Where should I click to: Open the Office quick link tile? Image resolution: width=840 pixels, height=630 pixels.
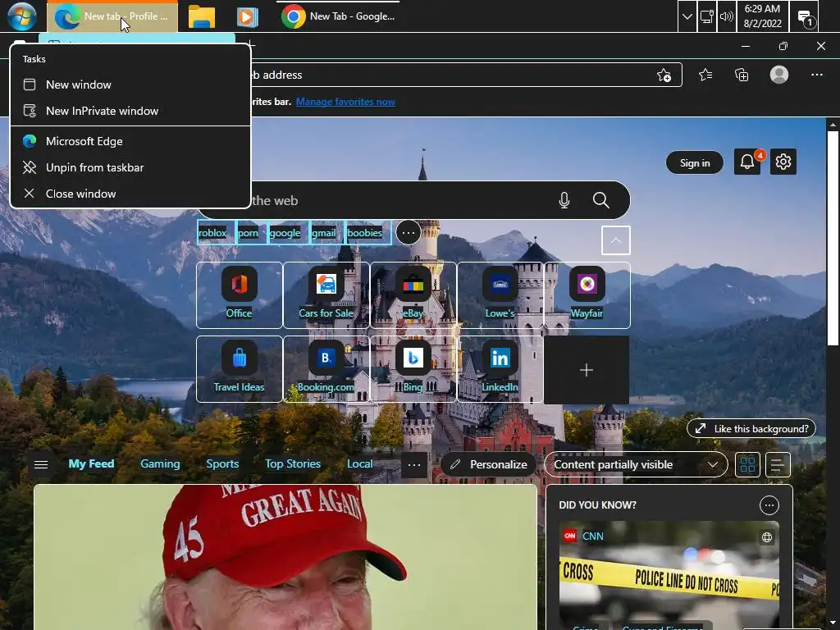240,295
